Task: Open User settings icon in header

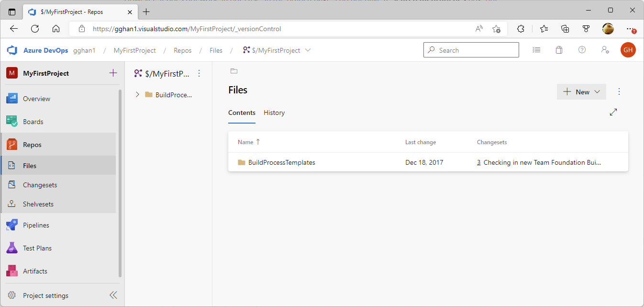Action: (605, 50)
